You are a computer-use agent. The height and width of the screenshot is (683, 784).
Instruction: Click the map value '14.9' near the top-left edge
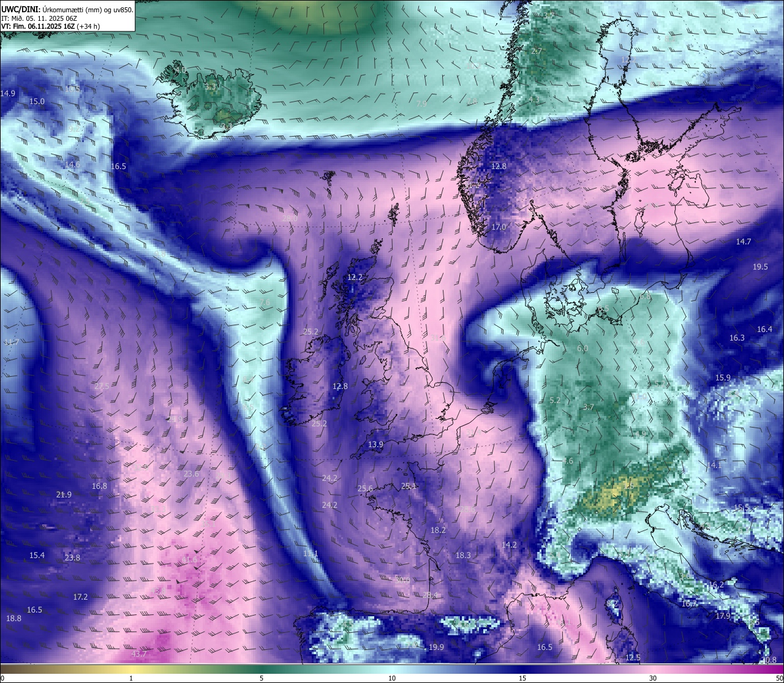8,94
